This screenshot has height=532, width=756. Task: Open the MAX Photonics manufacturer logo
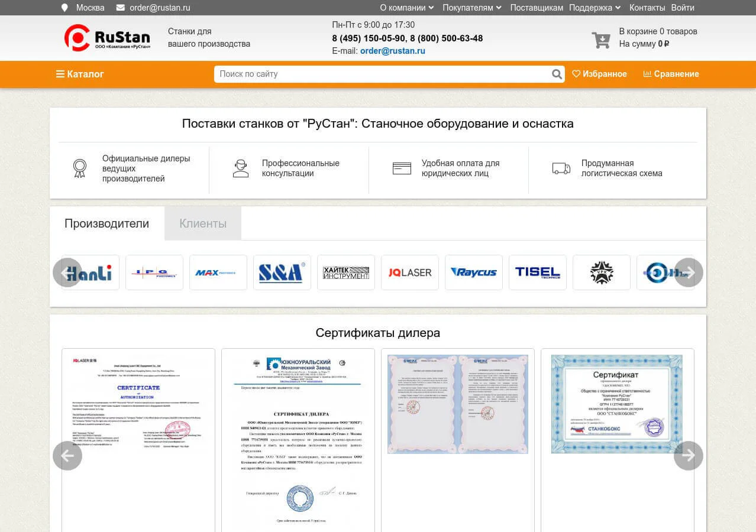point(218,273)
